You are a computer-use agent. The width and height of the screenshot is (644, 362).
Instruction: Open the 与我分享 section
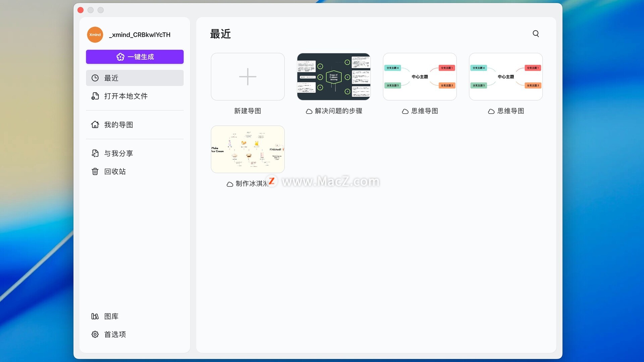pyautogui.click(x=118, y=153)
